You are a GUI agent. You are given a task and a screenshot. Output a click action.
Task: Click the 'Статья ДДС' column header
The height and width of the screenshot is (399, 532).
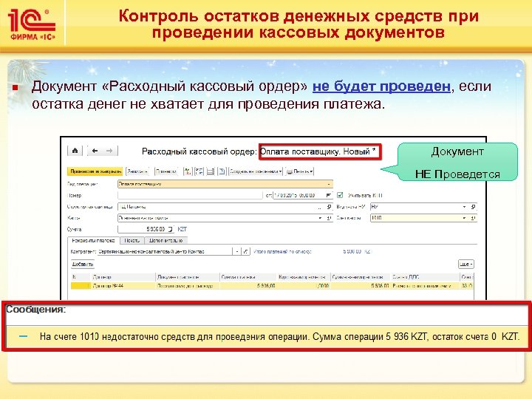click(426, 277)
